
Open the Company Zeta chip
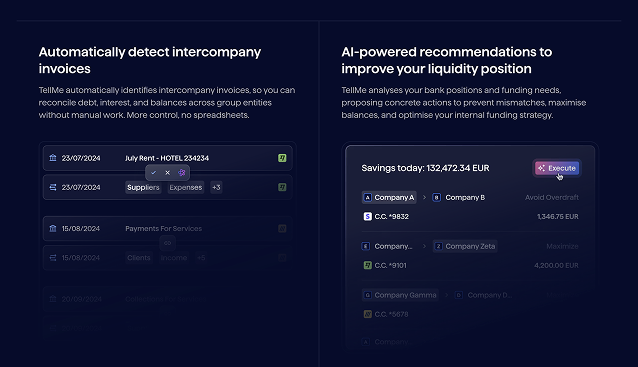pyautogui.click(x=465, y=246)
